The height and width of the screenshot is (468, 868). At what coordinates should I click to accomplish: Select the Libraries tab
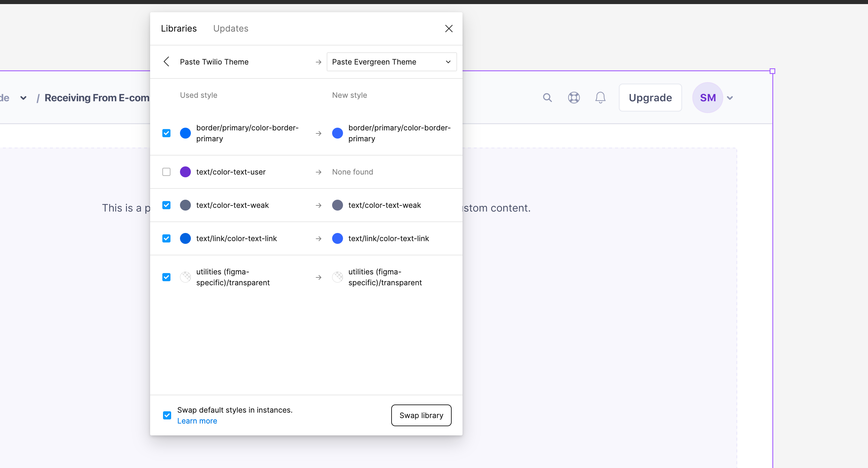coord(179,29)
